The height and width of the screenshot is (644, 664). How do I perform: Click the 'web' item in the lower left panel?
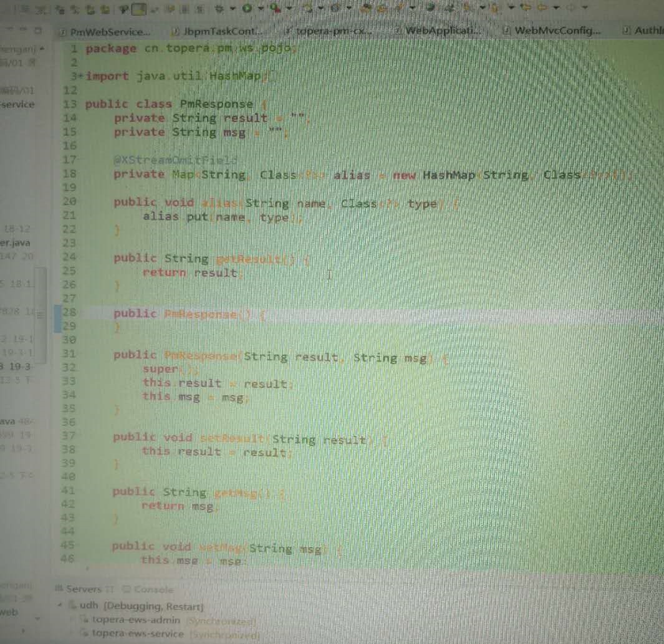point(9,612)
